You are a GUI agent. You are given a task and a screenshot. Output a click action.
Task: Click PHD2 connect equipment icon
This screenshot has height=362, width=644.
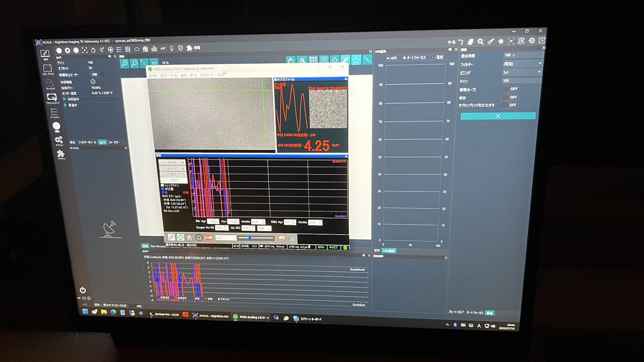(171, 237)
